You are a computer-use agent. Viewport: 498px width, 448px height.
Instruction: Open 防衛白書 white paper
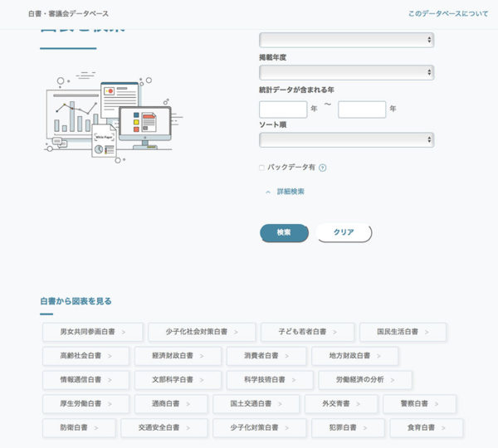pyautogui.click(x=78, y=428)
